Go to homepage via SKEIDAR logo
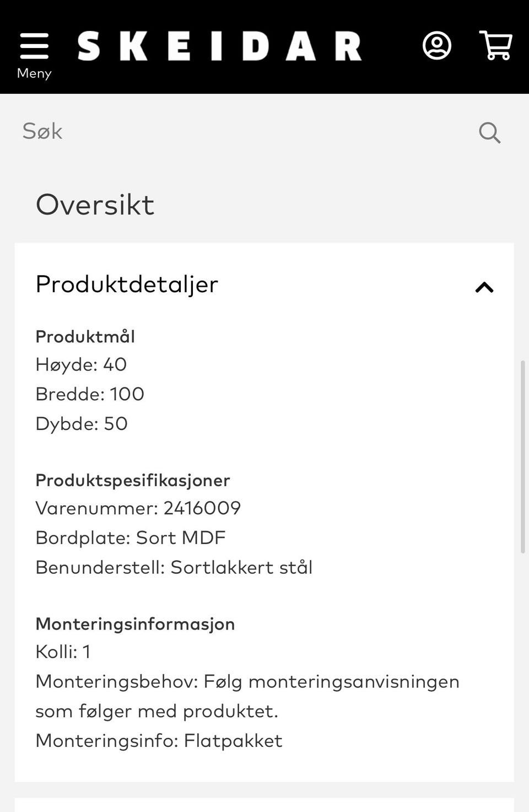The image size is (529, 812). (x=219, y=46)
